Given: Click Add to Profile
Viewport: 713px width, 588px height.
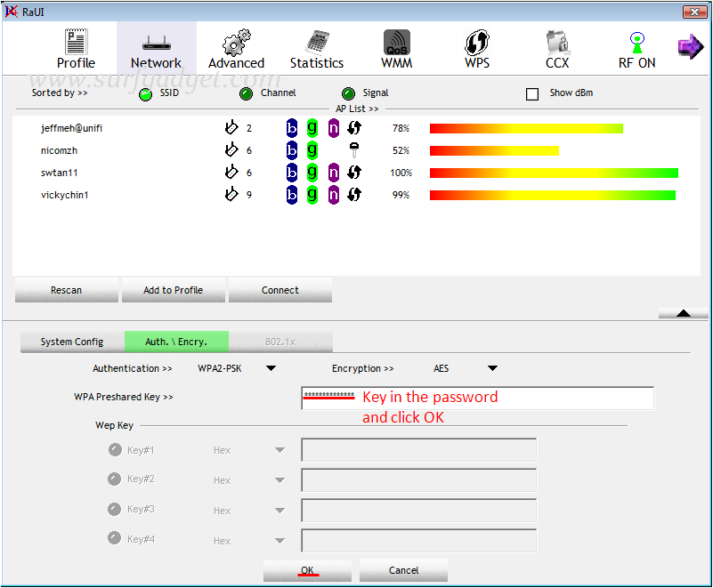Looking at the screenshot, I should coord(173,290).
